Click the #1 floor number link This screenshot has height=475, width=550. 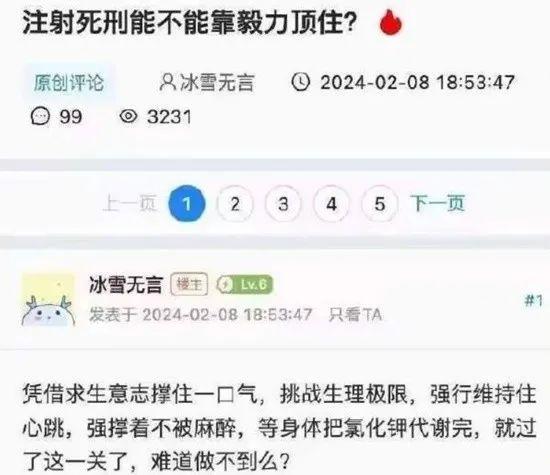pos(534,301)
